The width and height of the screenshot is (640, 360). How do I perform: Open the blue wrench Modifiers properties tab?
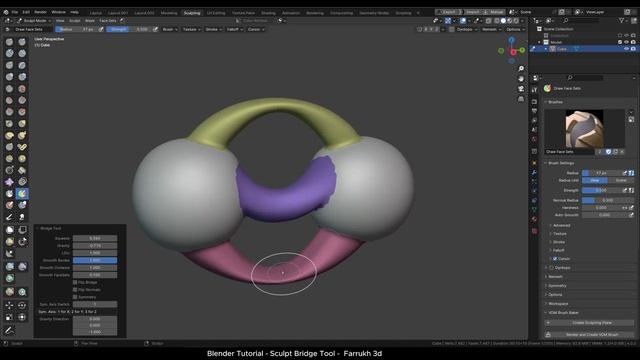[x=535, y=173]
